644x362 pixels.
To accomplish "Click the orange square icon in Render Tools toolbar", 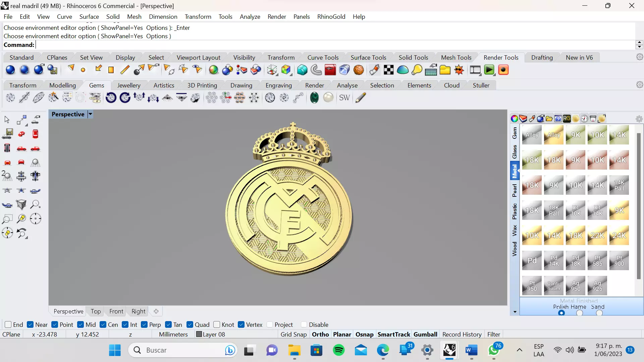I will (111, 70).
